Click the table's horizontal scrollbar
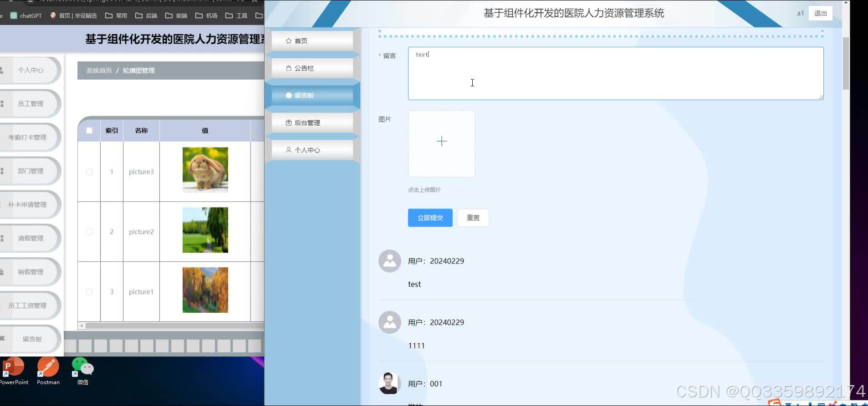 (x=174, y=326)
